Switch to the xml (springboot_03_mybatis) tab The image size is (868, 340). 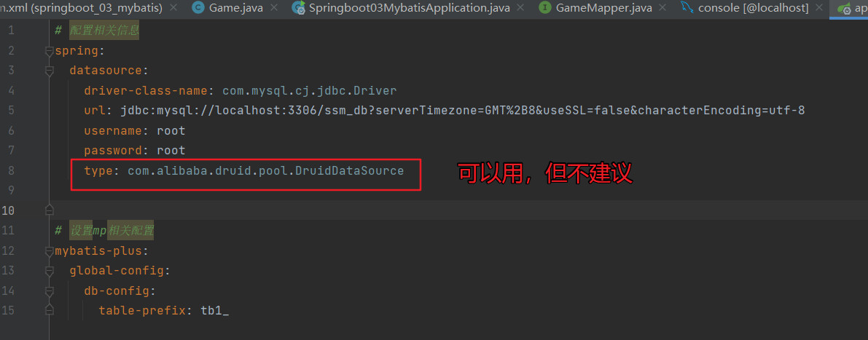(x=82, y=8)
